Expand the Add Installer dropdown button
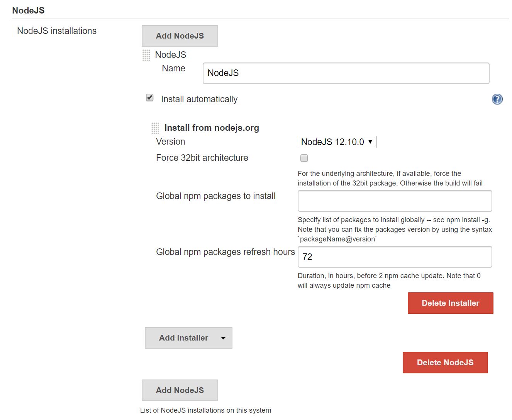The width and height of the screenshot is (512, 420). click(188, 338)
